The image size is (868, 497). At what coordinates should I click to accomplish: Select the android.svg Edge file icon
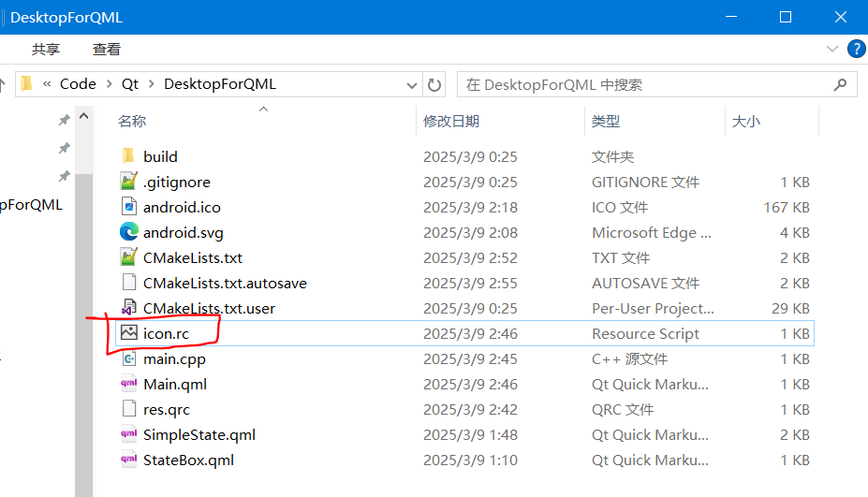[x=129, y=232]
